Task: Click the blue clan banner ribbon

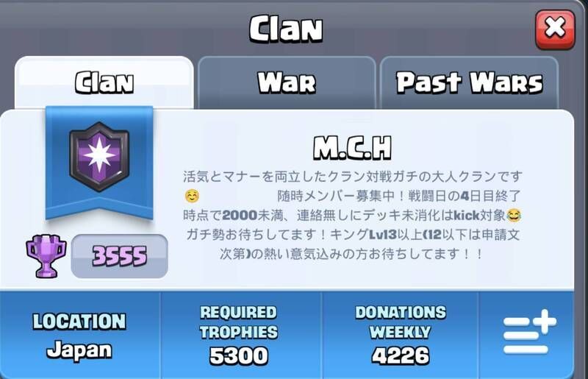Action: pos(99,163)
